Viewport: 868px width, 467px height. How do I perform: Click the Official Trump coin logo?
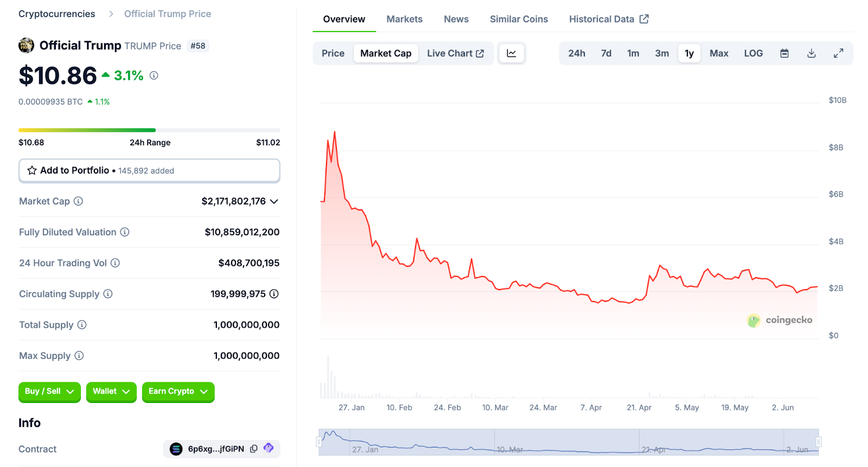point(26,46)
